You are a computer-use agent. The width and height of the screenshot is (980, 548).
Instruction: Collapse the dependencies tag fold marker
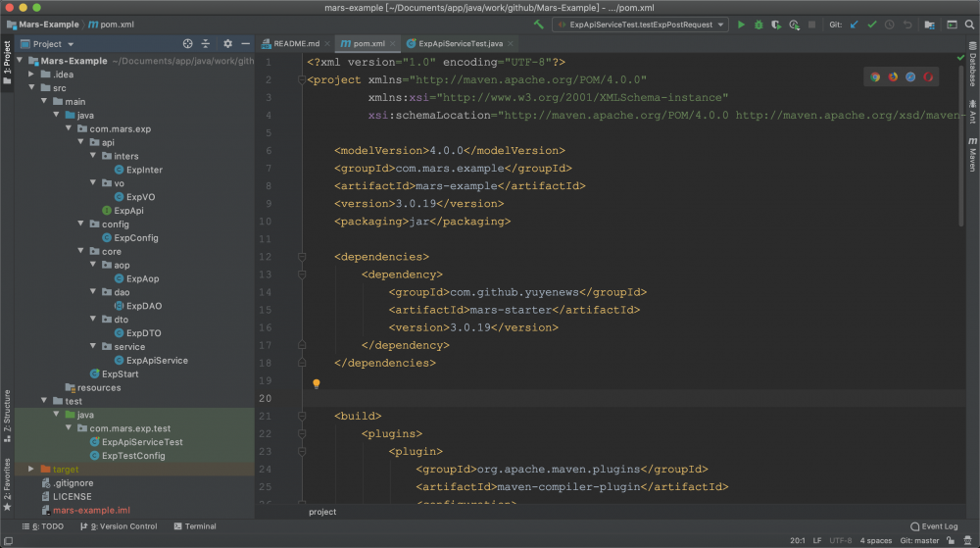click(303, 257)
